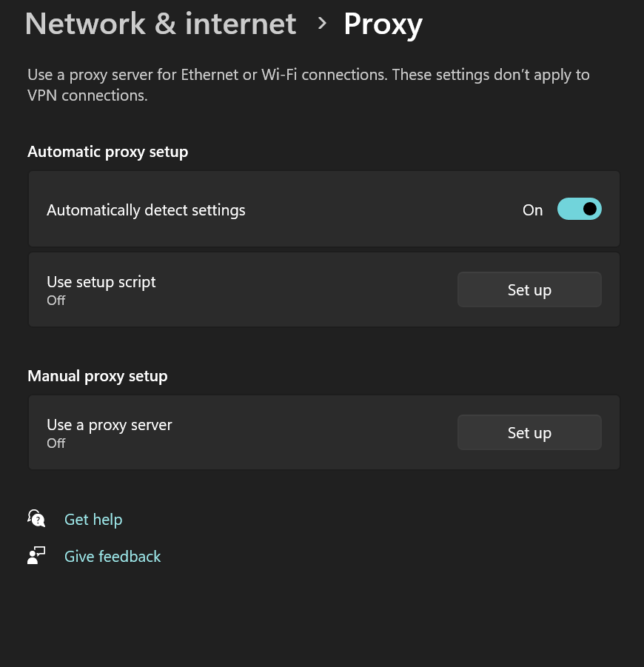Open setup for Use setup script

coord(529,289)
